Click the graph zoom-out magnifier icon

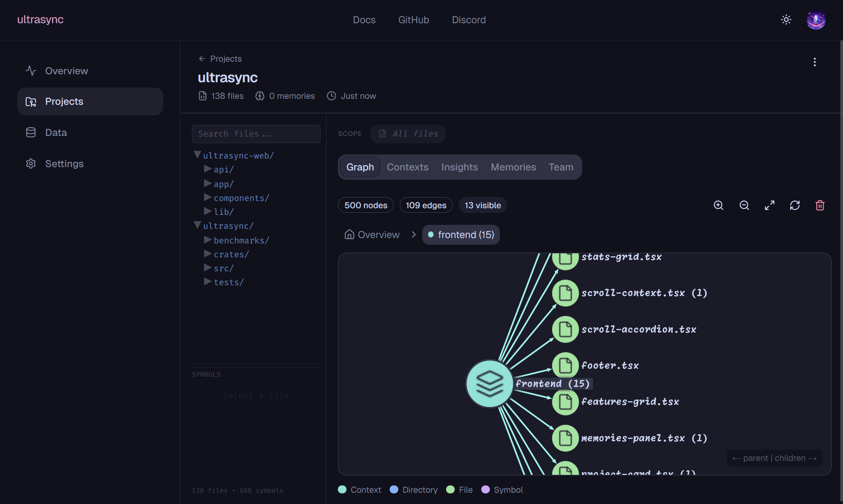(x=744, y=206)
